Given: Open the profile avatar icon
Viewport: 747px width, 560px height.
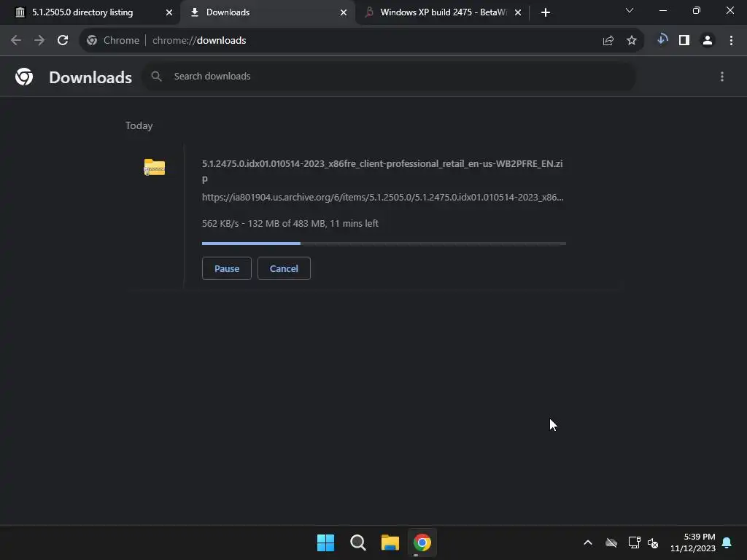Looking at the screenshot, I should 708,41.
